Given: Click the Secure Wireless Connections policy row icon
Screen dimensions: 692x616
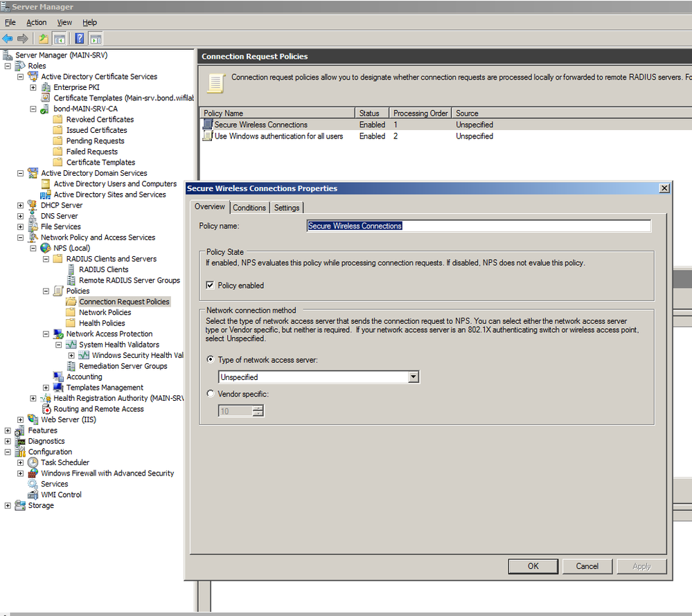Looking at the screenshot, I should coord(207,125).
